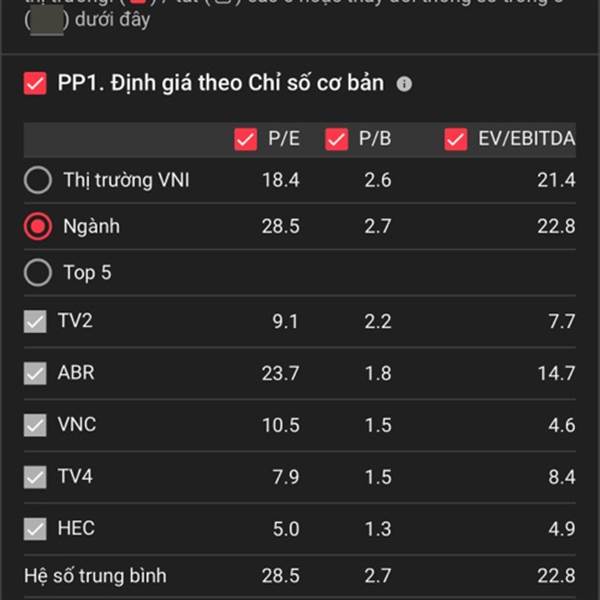600x600 pixels.
Task: Select the Top 5 radio option
Action: point(38,273)
